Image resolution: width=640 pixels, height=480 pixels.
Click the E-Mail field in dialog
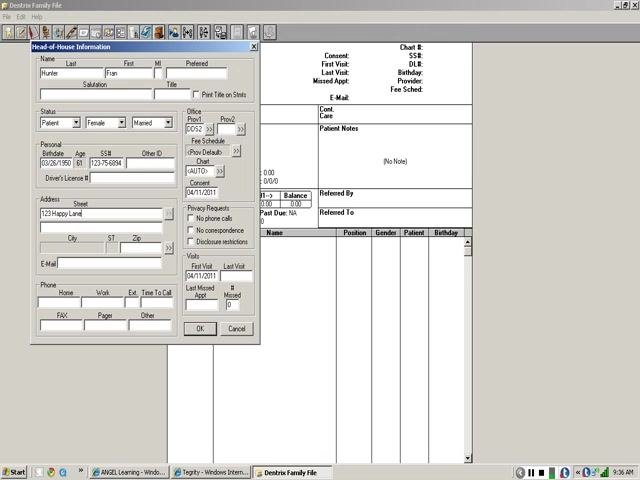click(x=110, y=263)
